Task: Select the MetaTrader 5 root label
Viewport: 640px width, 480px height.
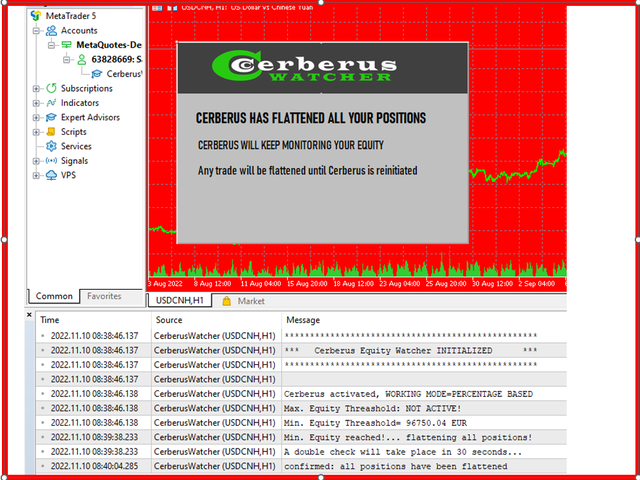Action: tap(71, 16)
